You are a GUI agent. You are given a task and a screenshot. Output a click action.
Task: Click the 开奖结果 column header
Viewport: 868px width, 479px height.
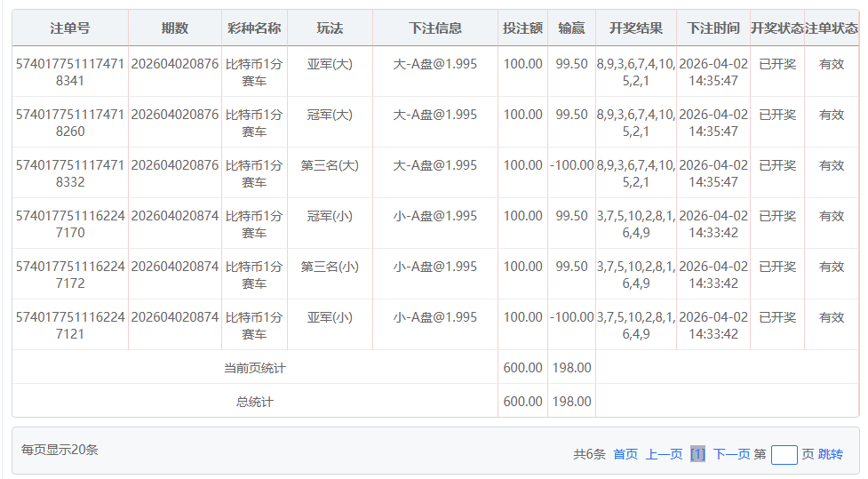pos(636,28)
